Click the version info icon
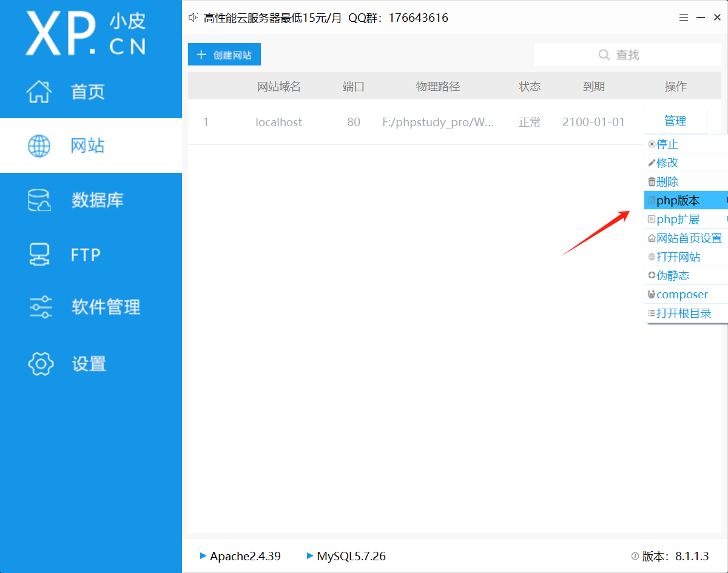 coord(635,556)
